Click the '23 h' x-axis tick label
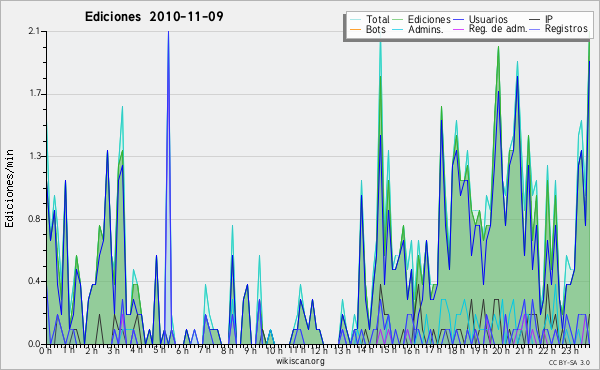This screenshot has width=600, height=370. 569,351
